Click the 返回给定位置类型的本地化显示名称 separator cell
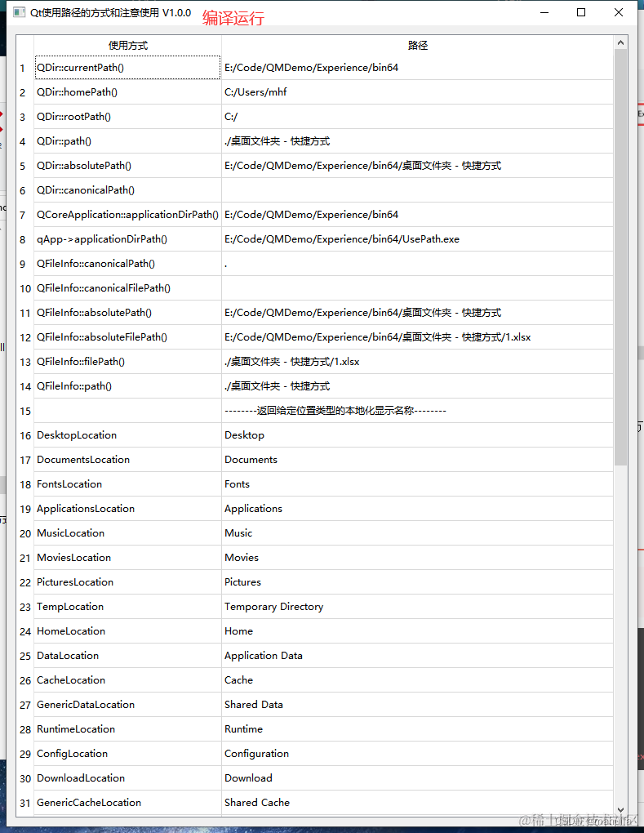644x833 pixels. point(417,410)
